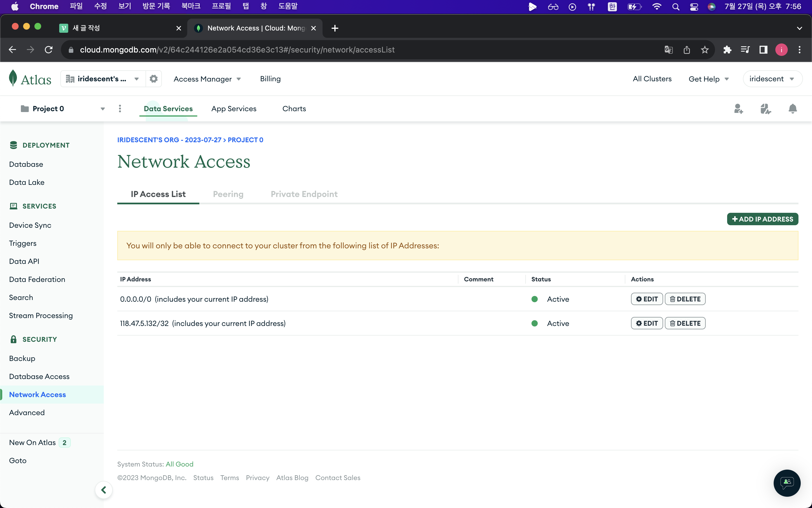Image resolution: width=812 pixels, height=508 pixels.
Task: Click the Atlas Blog footer link
Action: (x=292, y=478)
